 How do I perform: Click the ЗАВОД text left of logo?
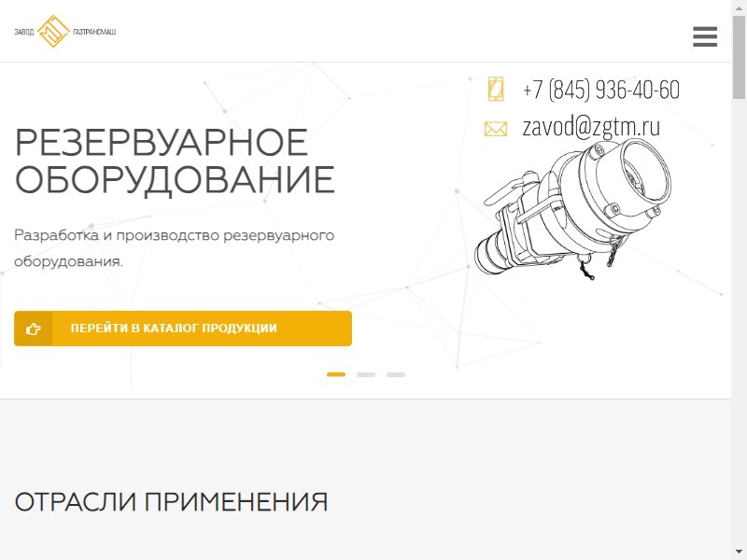coord(24,33)
